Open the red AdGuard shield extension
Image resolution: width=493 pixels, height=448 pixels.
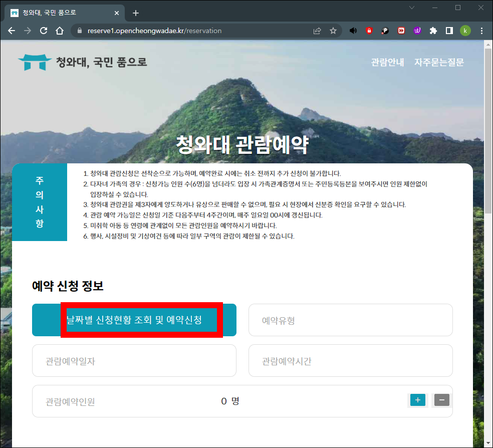click(369, 31)
